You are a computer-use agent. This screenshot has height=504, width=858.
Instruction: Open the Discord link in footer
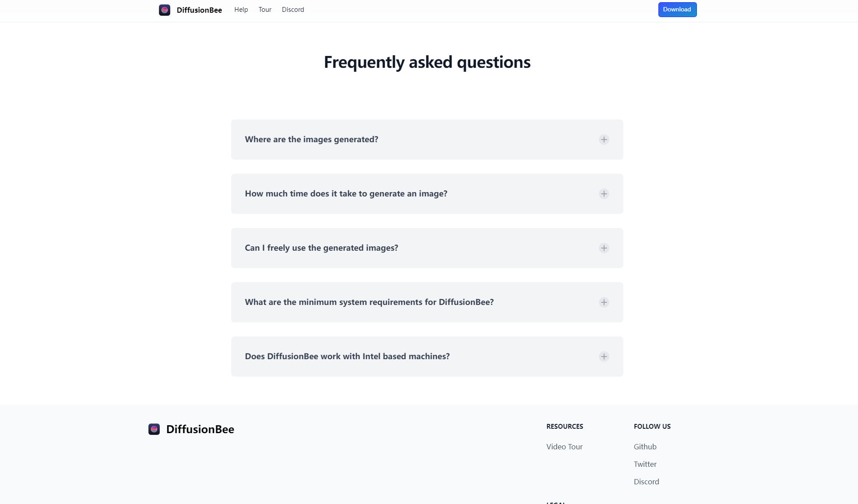tap(646, 482)
